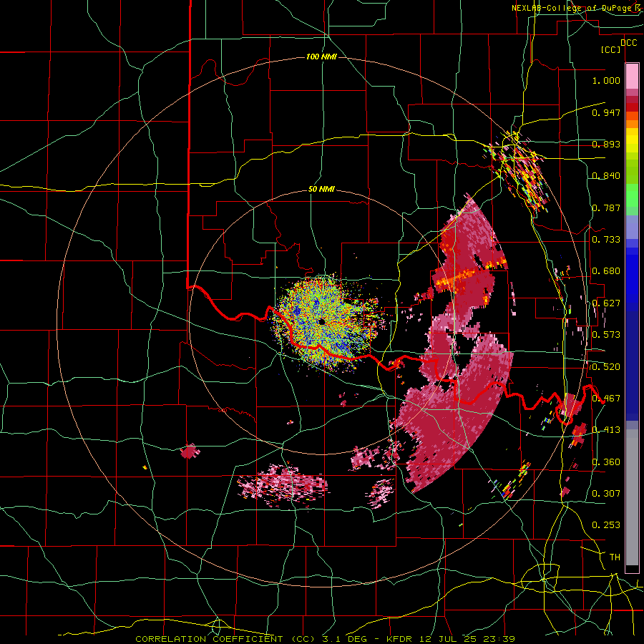This screenshot has width=644, height=644.
Task: Click the [CC] units label
Action: click(611, 49)
